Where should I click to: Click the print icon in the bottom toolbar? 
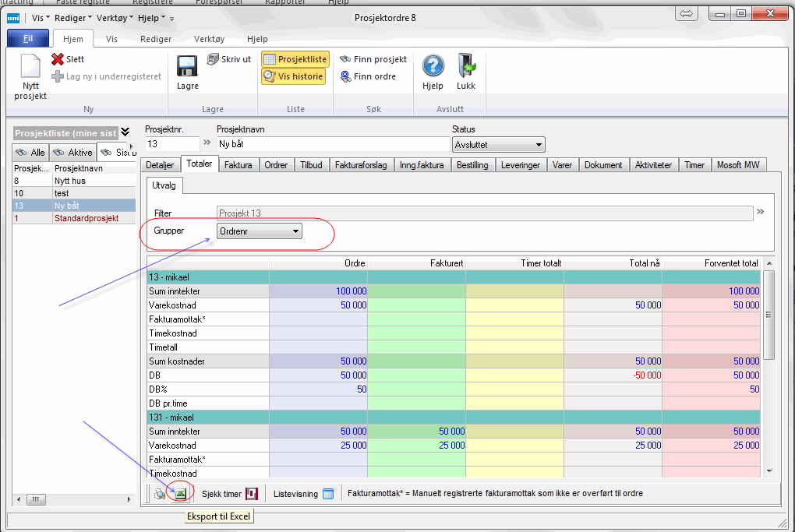pyautogui.click(x=160, y=493)
